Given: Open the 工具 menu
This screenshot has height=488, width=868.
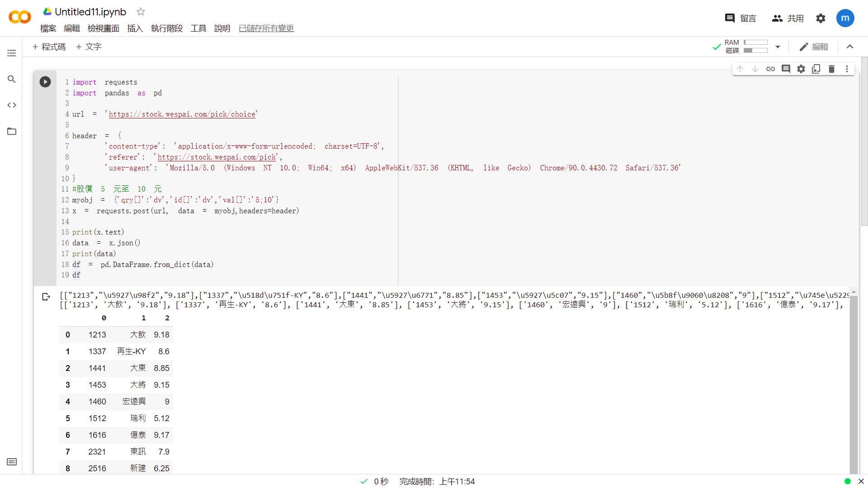Looking at the screenshot, I should pos(198,28).
